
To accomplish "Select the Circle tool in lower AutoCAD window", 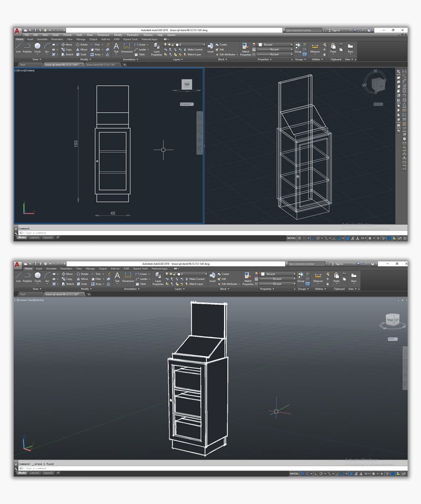I will click(38, 277).
